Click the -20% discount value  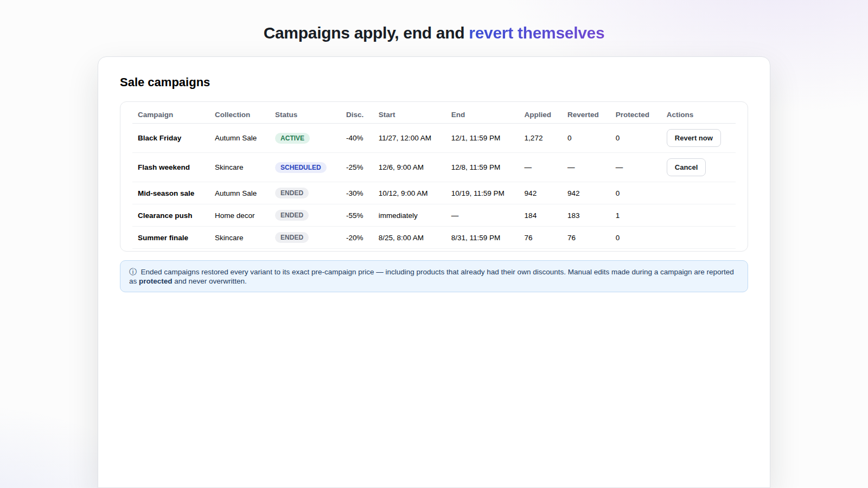[355, 238]
